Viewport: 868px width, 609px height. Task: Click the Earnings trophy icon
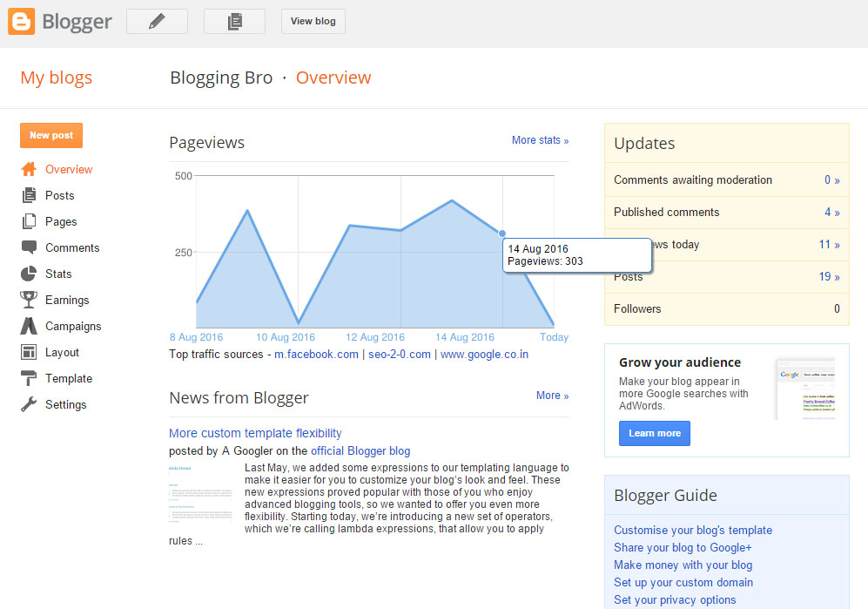[29, 300]
